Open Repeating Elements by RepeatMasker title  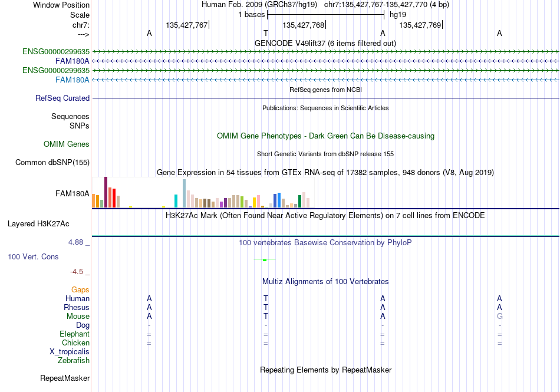tap(326, 370)
